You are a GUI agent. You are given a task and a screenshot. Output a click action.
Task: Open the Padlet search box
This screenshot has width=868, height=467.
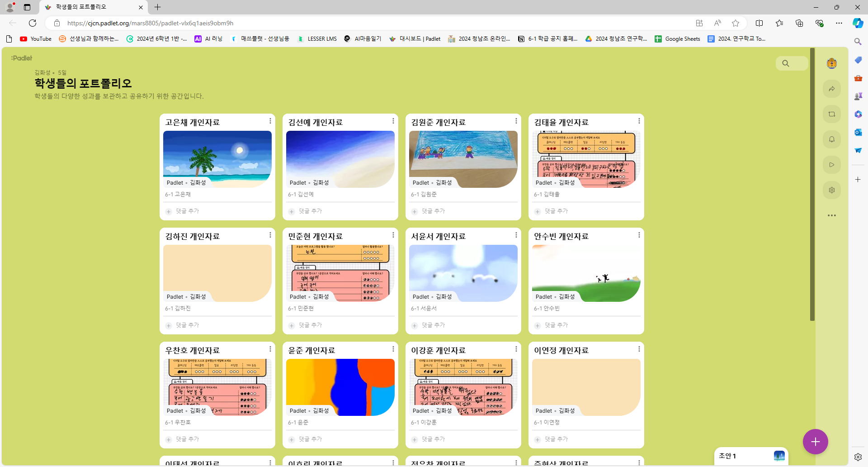[x=792, y=63]
